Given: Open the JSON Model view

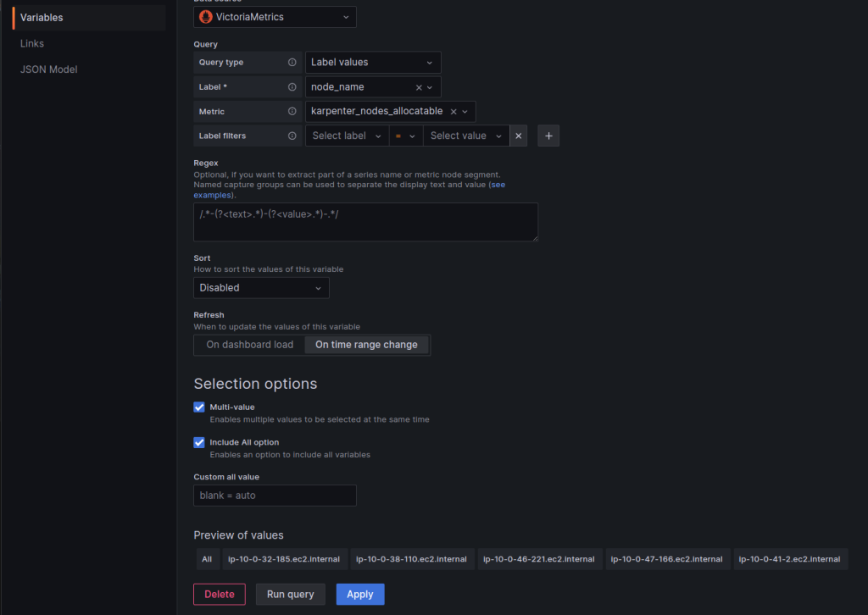Looking at the screenshot, I should (48, 69).
